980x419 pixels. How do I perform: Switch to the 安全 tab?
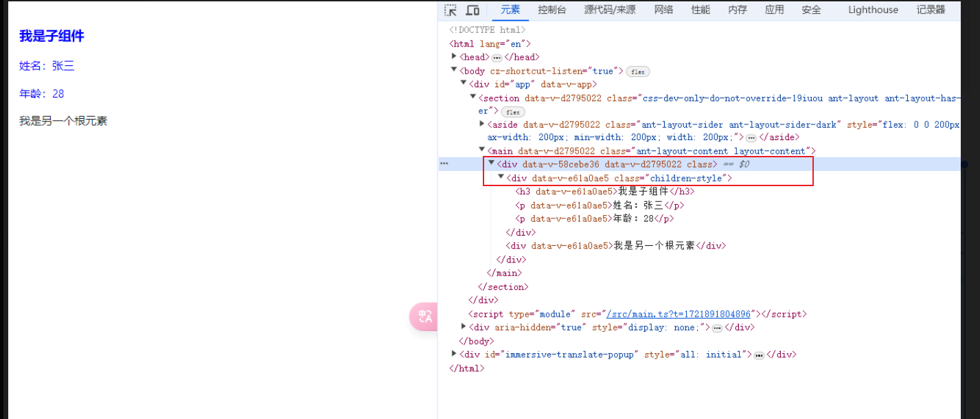coord(811,10)
